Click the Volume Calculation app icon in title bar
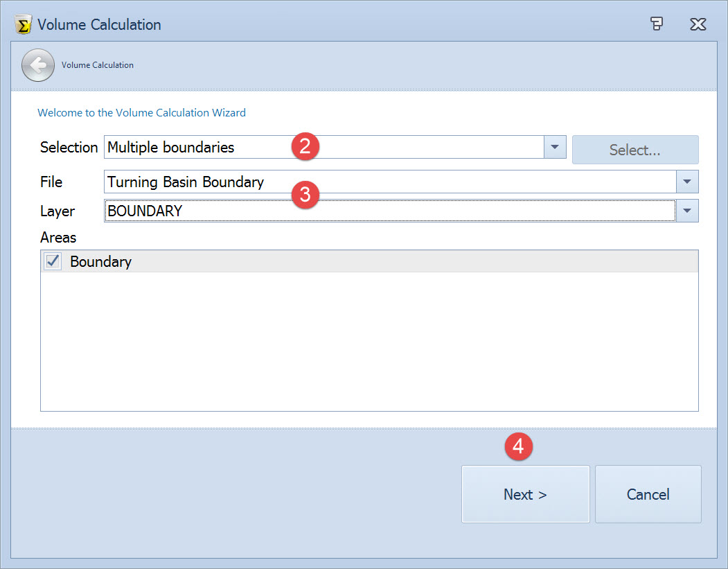 pos(24,24)
